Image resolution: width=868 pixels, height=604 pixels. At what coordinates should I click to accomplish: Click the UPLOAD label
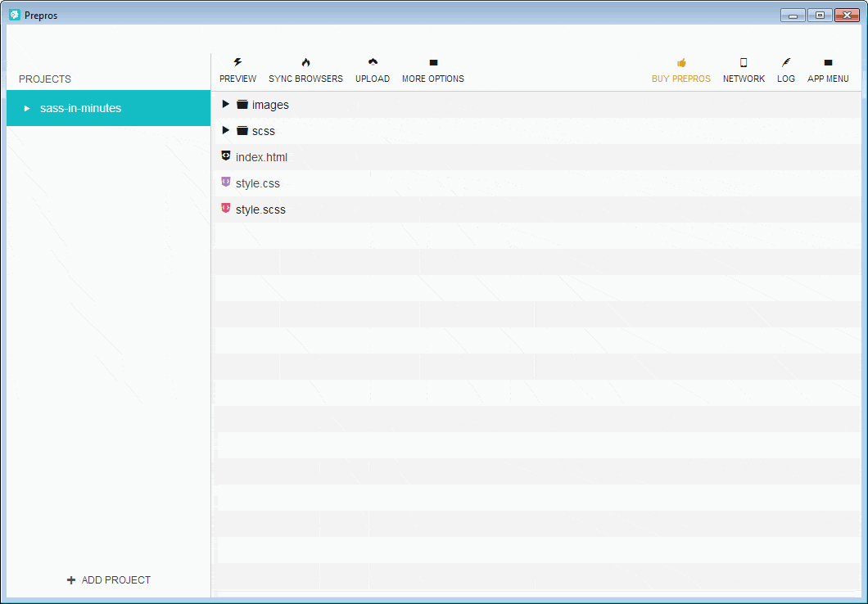point(373,79)
